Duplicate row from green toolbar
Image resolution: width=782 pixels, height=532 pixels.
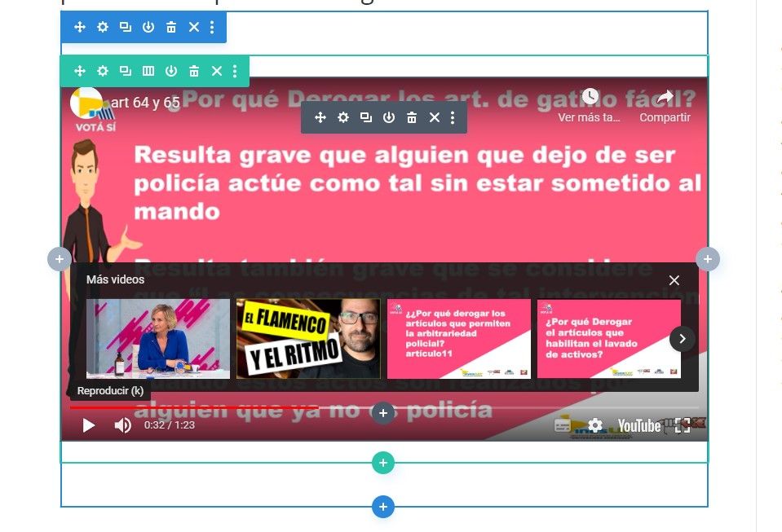point(126,71)
